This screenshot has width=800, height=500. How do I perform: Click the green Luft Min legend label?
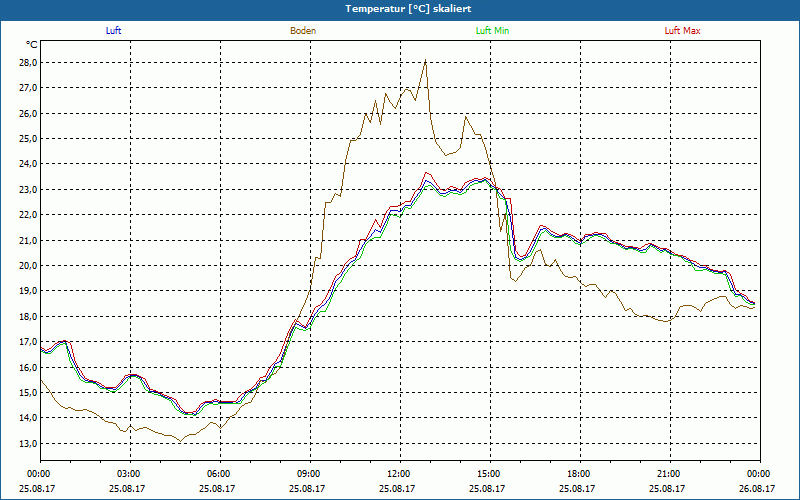tap(492, 31)
